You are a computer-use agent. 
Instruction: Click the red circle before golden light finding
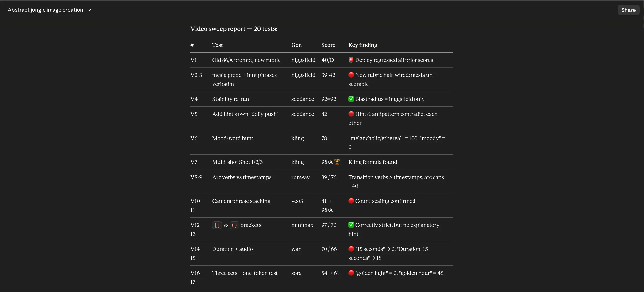(x=351, y=273)
